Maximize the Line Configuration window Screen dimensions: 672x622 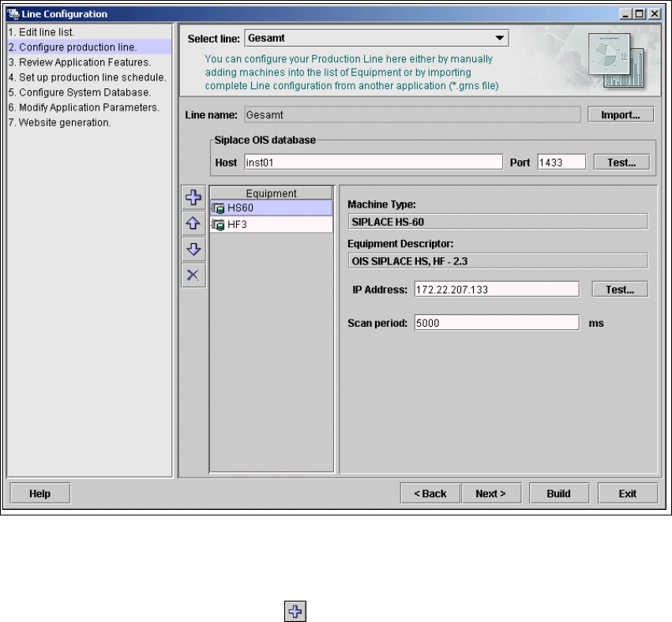639,14
